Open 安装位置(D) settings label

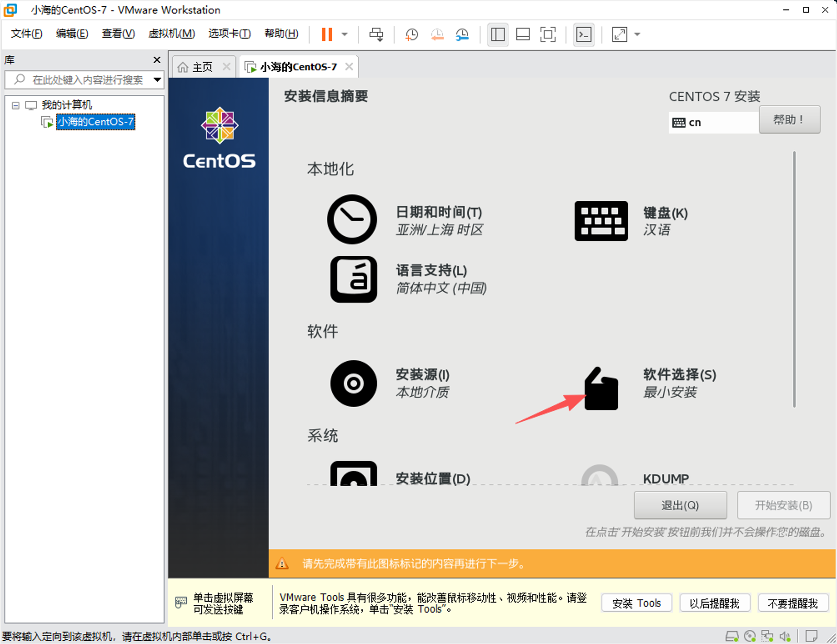[433, 478]
